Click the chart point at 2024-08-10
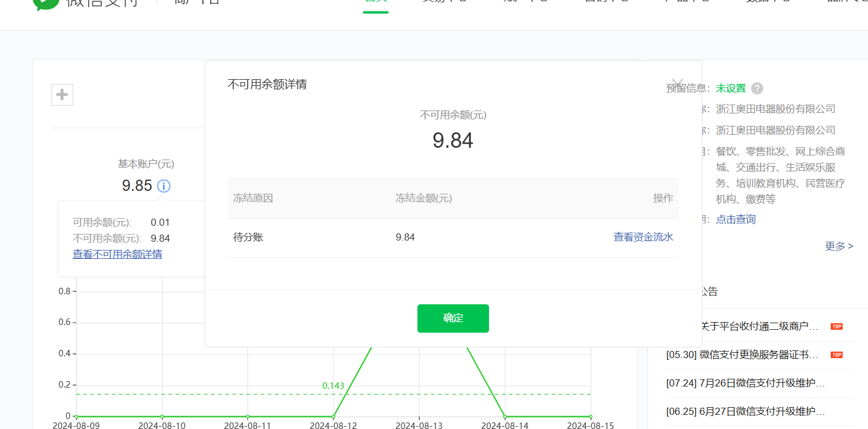This screenshot has width=868, height=429. 162,416
